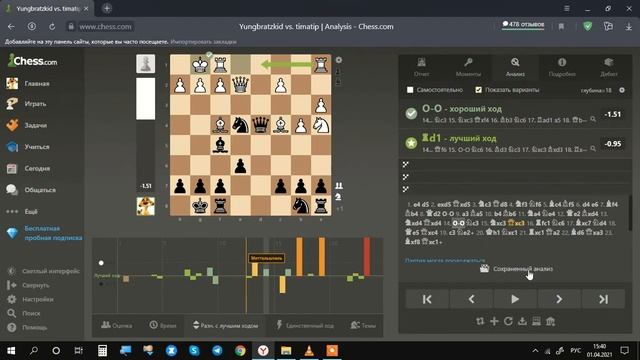The width and height of the screenshot is (640, 360).
Task: Open Учиться section in sidebar
Action: [x=29, y=147]
